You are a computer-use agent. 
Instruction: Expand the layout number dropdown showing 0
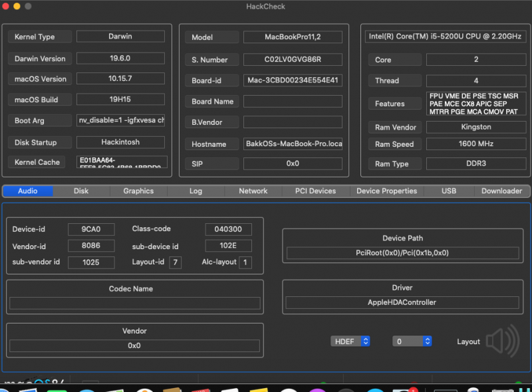(412, 341)
